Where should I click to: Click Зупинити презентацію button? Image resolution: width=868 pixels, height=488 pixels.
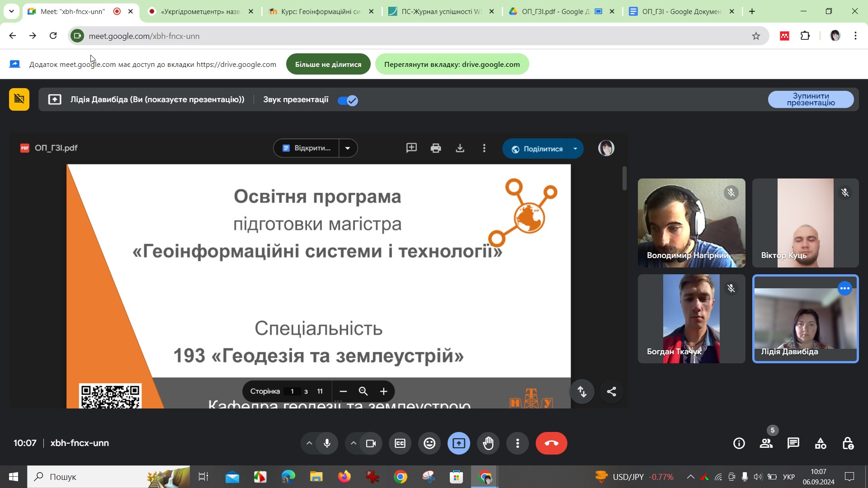(x=812, y=99)
